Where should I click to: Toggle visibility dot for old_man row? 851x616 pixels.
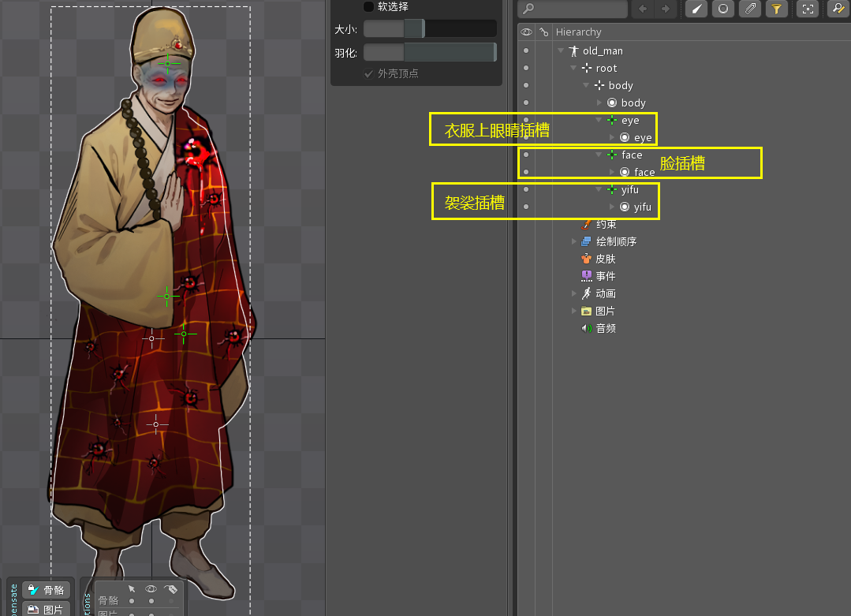[526, 50]
